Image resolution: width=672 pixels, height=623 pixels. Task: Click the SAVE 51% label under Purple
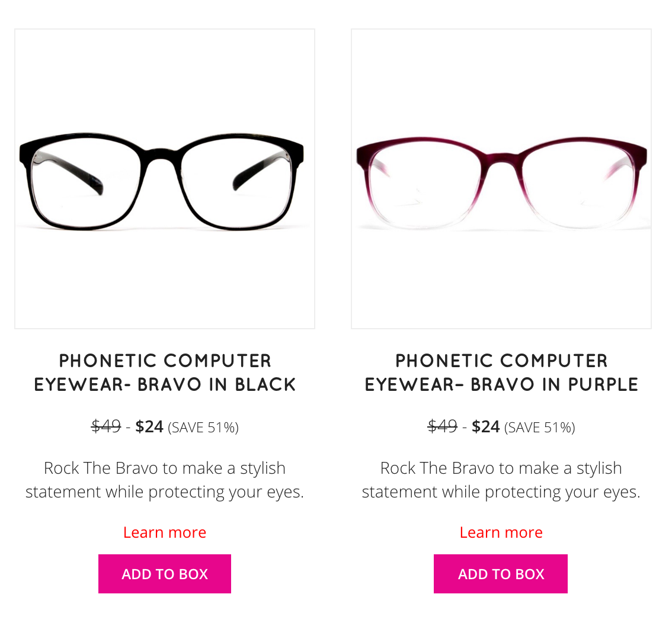[540, 428]
